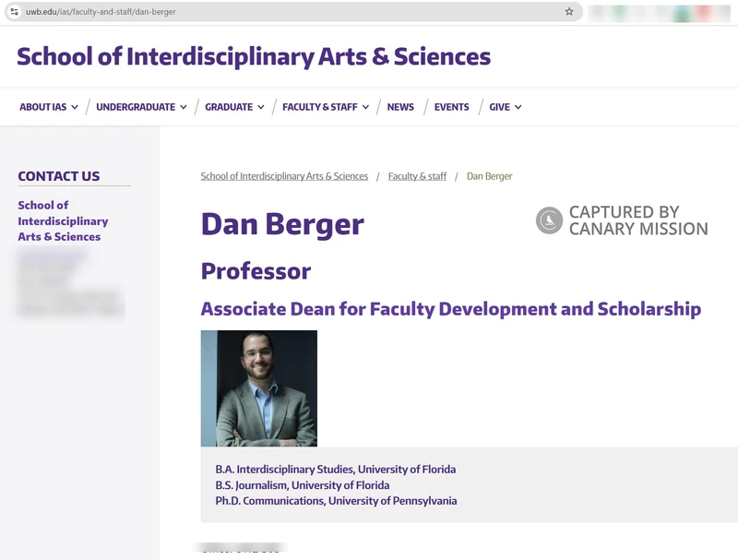Viewport: 738px width, 560px height.
Task: Expand the Give menu
Action: (505, 107)
